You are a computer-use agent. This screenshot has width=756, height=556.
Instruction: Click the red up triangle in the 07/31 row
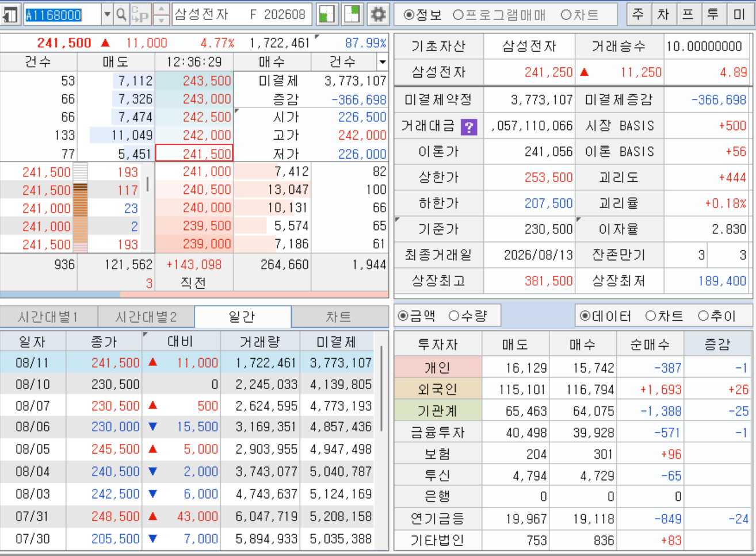(x=153, y=516)
